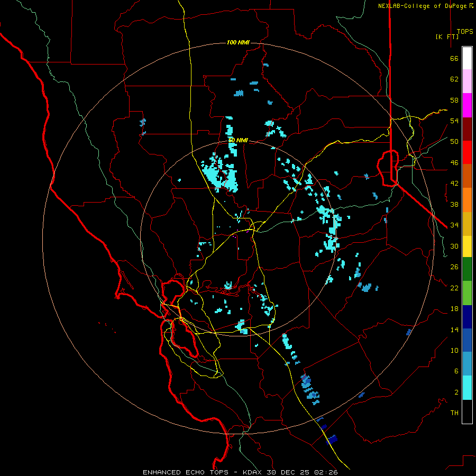Screen dimensions: 476x476
Task: Click the legend value 42
Action: [x=454, y=184]
